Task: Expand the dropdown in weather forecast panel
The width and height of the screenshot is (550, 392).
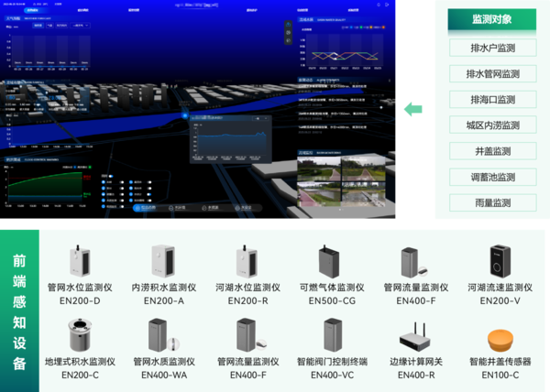Action: [81, 26]
